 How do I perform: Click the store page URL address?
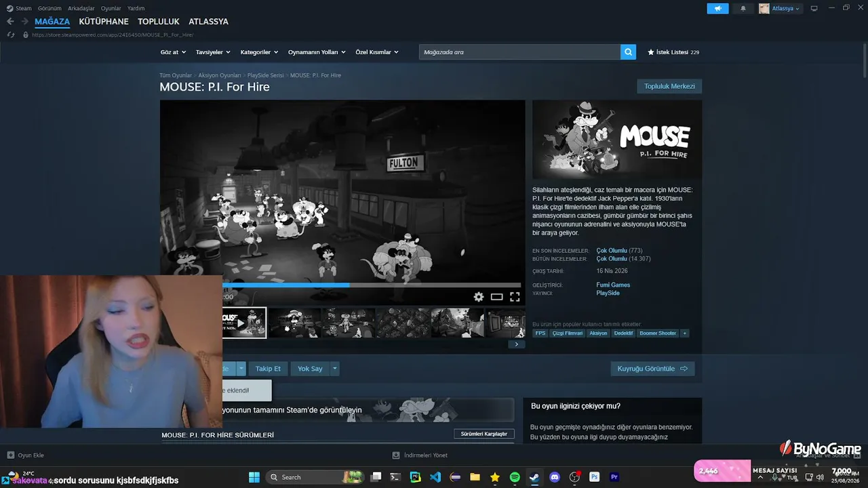click(113, 35)
